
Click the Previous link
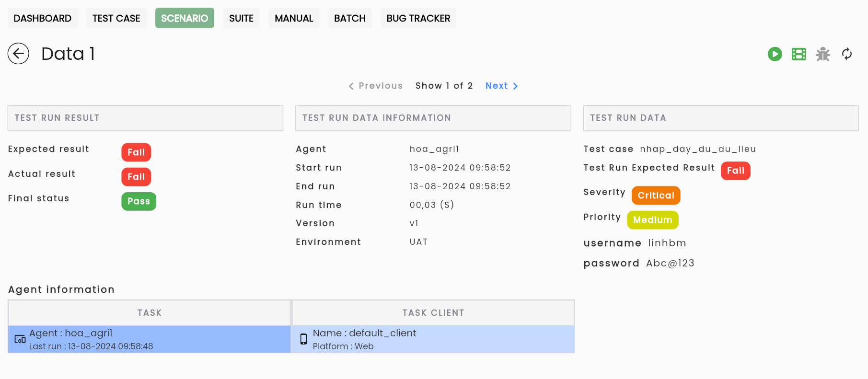pos(375,86)
